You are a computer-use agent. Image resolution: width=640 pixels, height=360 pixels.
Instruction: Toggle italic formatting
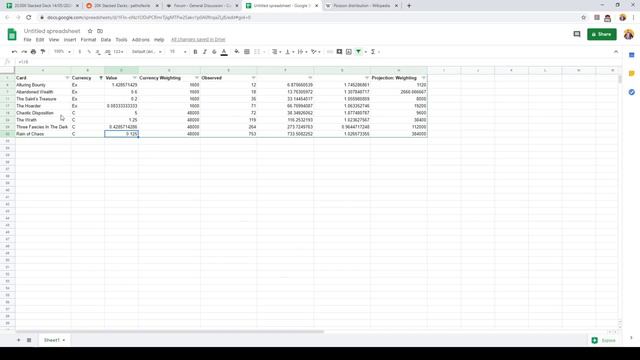[x=204, y=52]
